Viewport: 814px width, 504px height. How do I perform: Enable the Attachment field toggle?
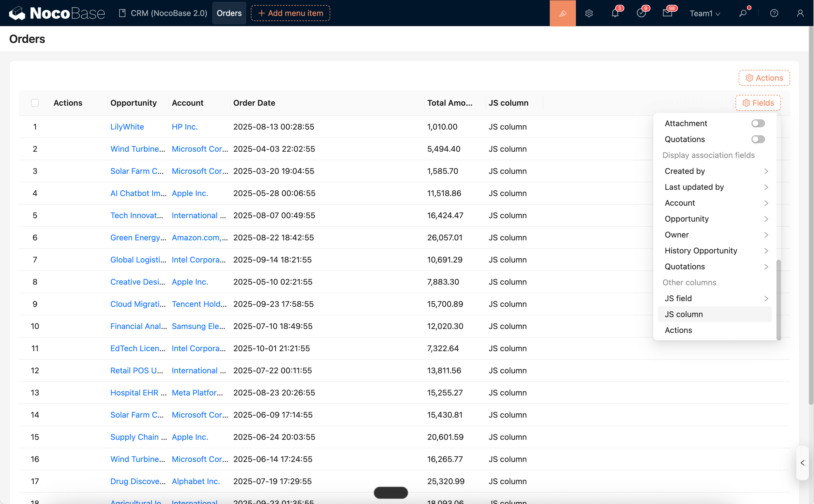click(x=758, y=123)
